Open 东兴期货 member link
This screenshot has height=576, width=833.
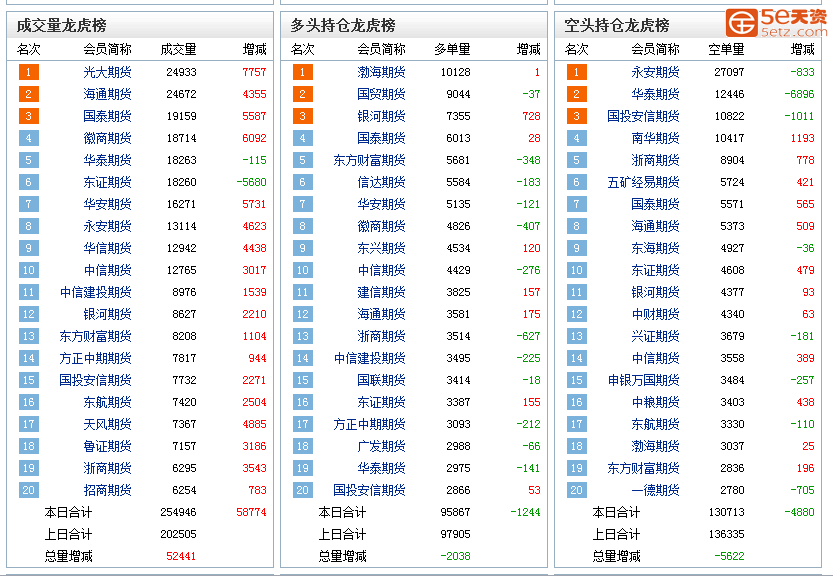click(x=381, y=248)
